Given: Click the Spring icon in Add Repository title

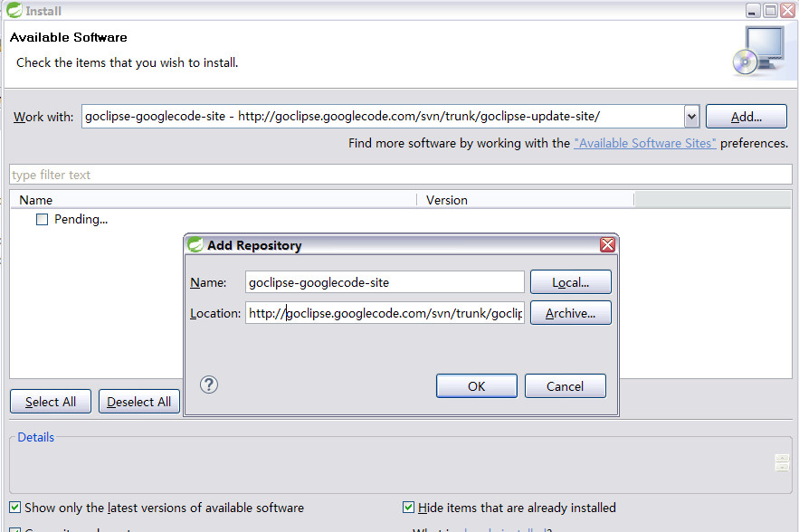Looking at the screenshot, I should [x=195, y=245].
